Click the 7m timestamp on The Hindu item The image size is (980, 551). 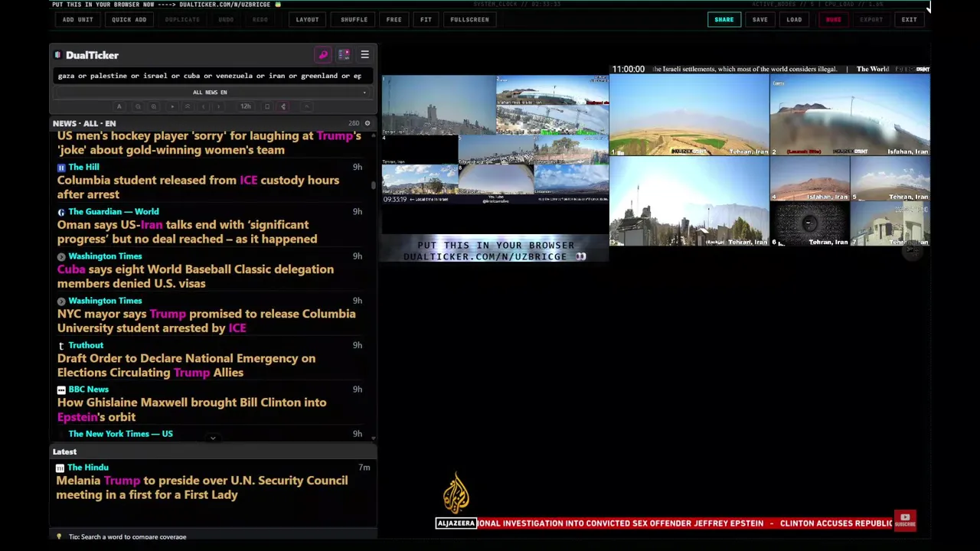point(364,468)
